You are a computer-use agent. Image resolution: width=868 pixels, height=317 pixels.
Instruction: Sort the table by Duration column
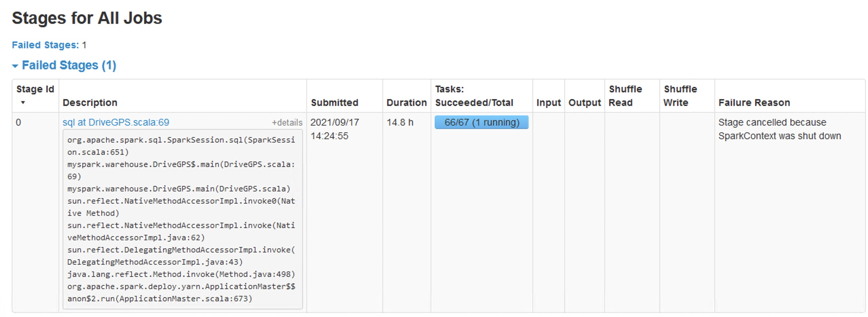tap(406, 102)
